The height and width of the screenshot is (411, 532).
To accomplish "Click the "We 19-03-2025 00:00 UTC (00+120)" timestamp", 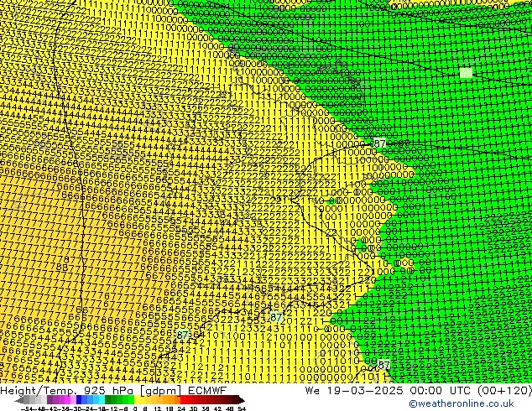I will click(x=419, y=391).
